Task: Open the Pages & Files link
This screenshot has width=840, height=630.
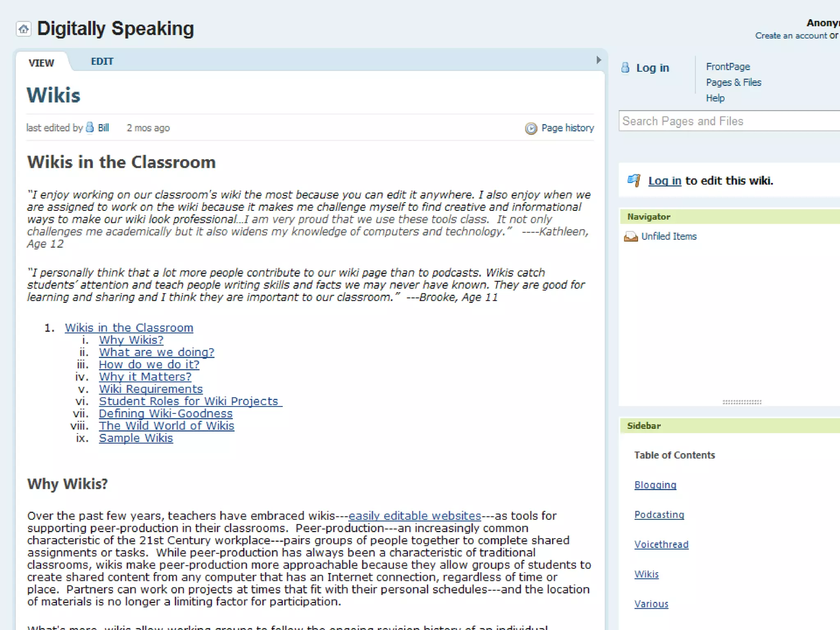Action: click(733, 82)
